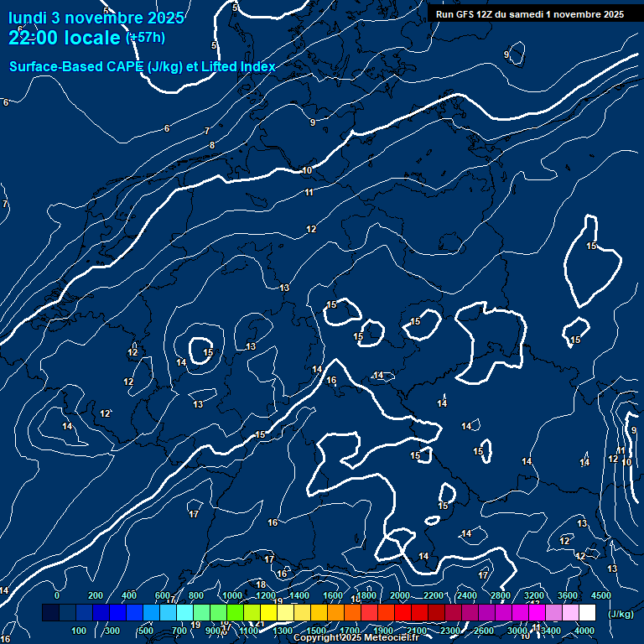Click the darkest navy swatch starting the scale
Viewport: 644px width, 644px height.
tap(50, 612)
